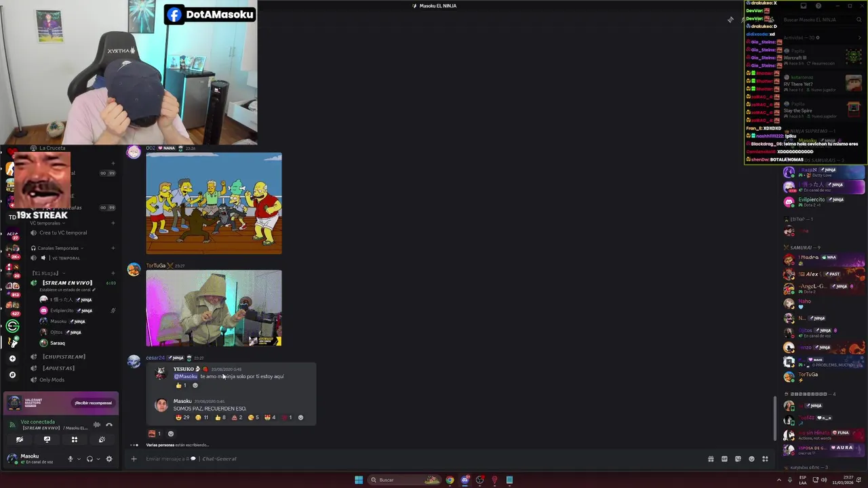The width and height of the screenshot is (868, 488).
Task: Open Chrome from taskbar
Action: tap(450, 480)
